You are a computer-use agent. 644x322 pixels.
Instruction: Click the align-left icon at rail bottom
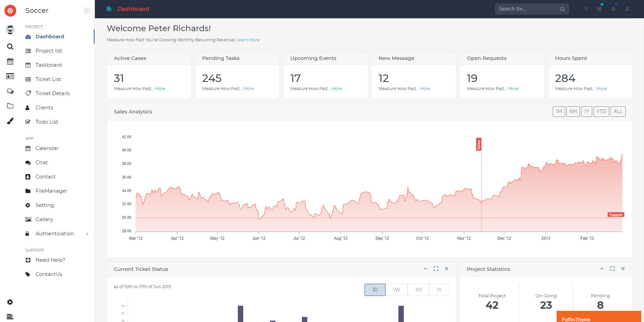pos(10,317)
